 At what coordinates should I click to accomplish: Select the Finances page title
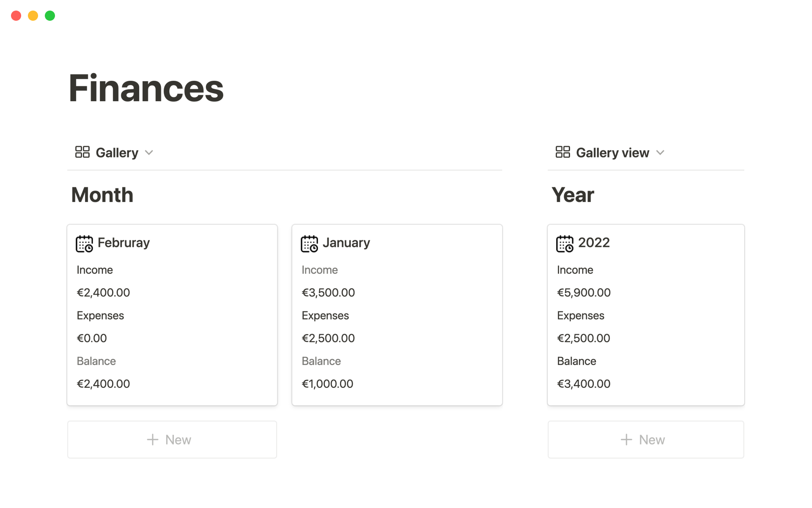tap(146, 88)
